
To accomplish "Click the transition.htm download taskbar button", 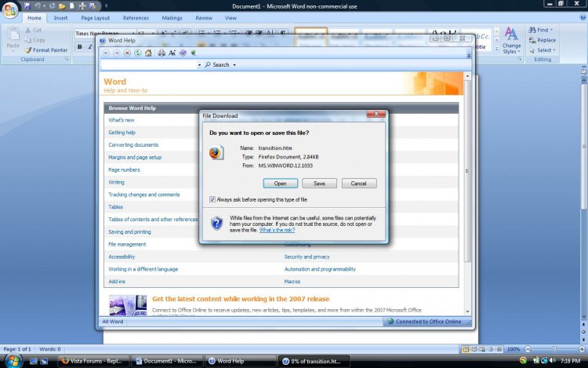I will [314, 361].
